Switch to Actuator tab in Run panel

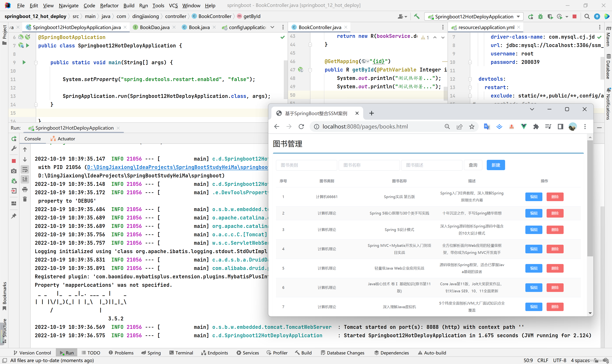63,139
